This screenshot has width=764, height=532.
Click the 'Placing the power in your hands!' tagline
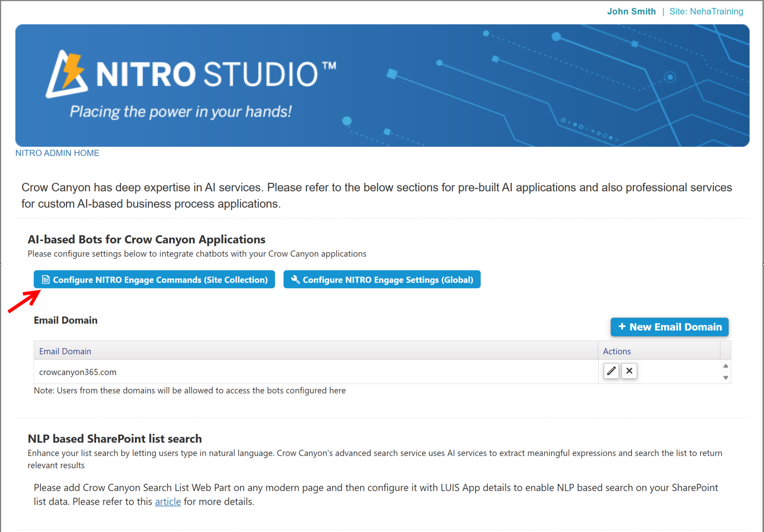click(181, 112)
